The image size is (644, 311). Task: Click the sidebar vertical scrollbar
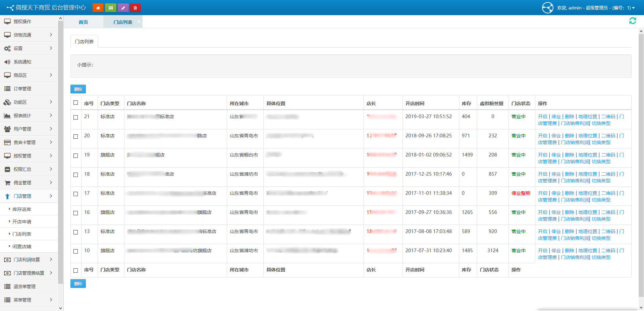click(60, 151)
